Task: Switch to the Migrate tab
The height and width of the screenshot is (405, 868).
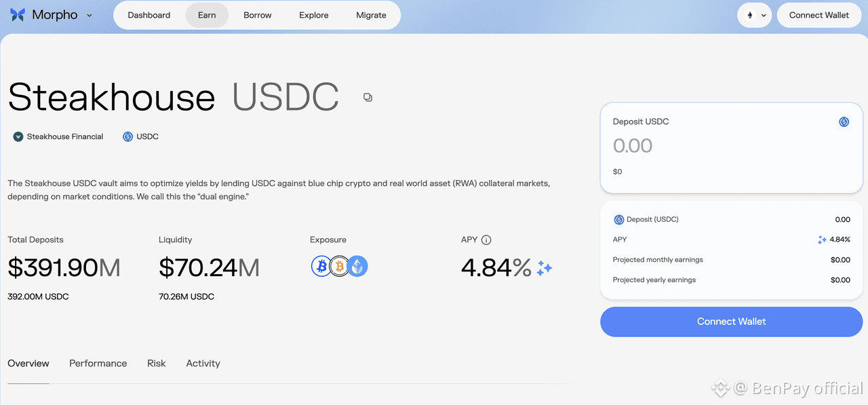Action: pyautogui.click(x=371, y=15)
